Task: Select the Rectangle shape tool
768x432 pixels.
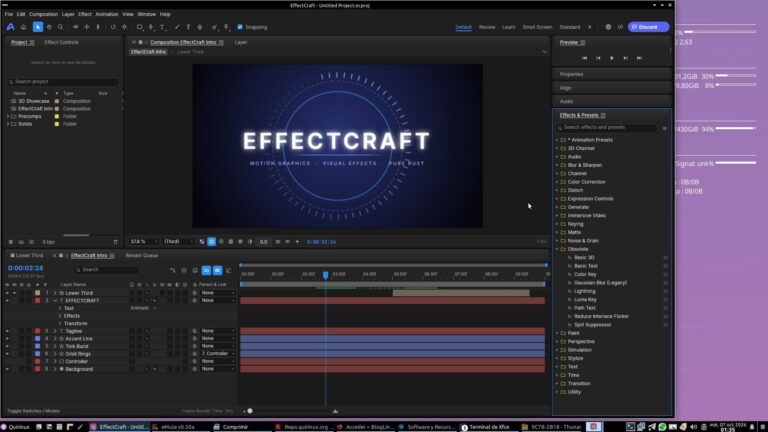Action: (x=140, y=27)
